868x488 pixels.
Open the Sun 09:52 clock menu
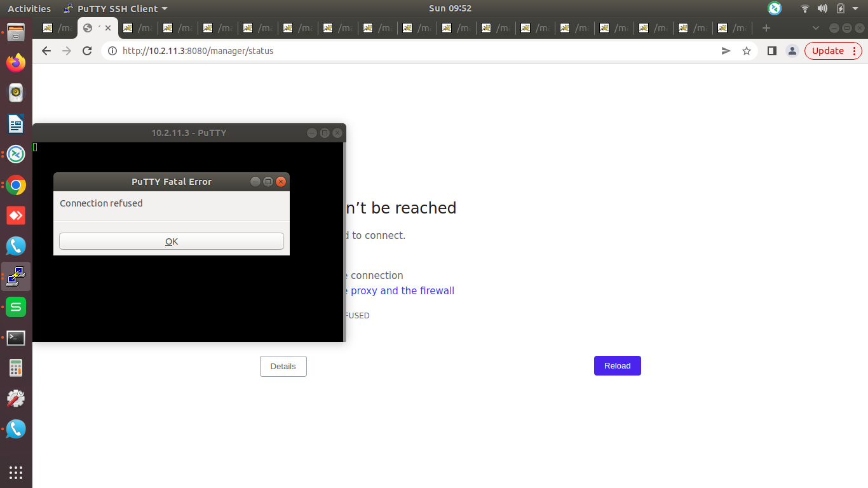[450, 8]
